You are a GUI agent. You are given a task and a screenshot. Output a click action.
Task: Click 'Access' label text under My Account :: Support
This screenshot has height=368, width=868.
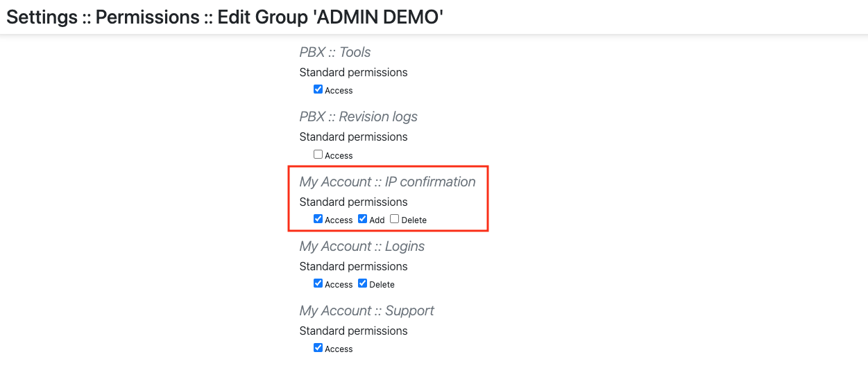point(339,349)
